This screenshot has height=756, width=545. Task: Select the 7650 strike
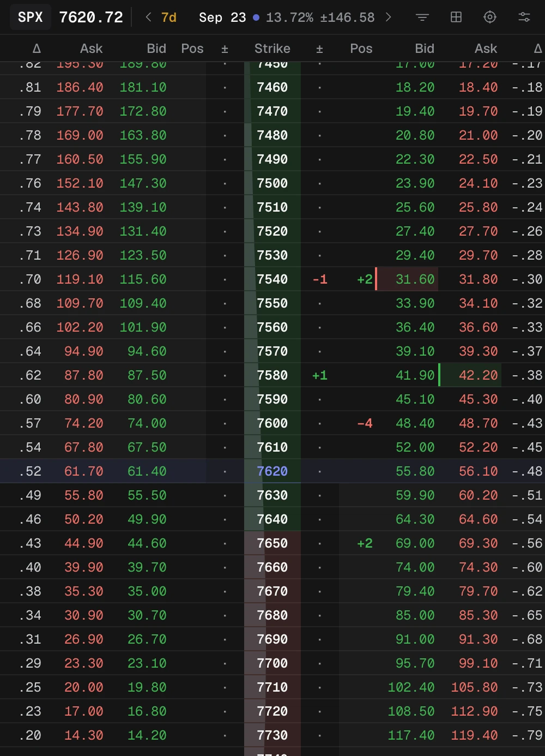coord(272,543)
